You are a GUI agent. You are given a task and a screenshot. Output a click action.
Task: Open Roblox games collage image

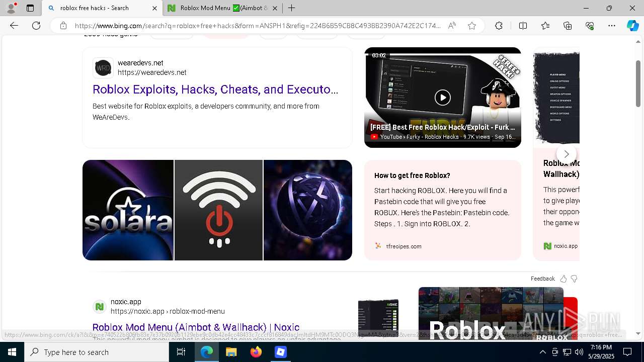(491, 313)
